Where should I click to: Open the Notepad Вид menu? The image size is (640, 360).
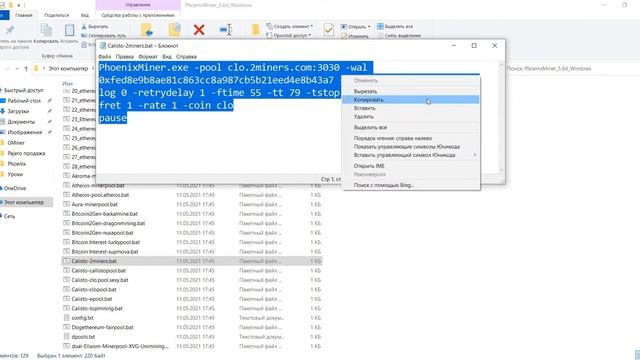click(167, 57)
